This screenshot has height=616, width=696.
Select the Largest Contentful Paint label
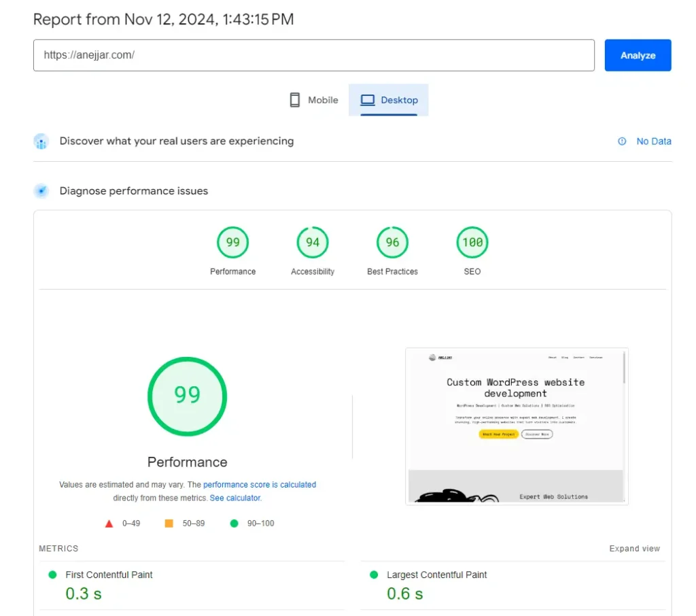[x=437, y=575]
